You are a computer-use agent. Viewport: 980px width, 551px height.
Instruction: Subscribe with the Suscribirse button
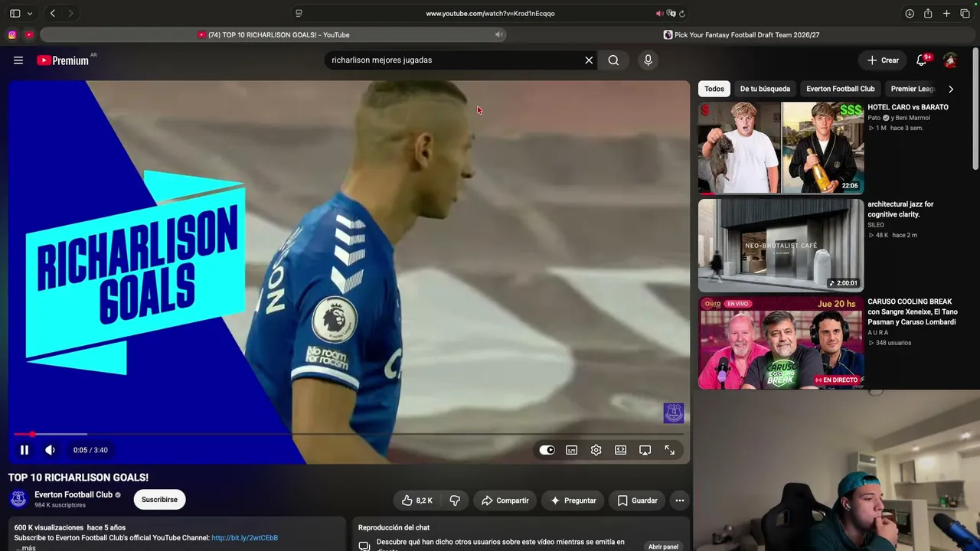coord(159,500)
